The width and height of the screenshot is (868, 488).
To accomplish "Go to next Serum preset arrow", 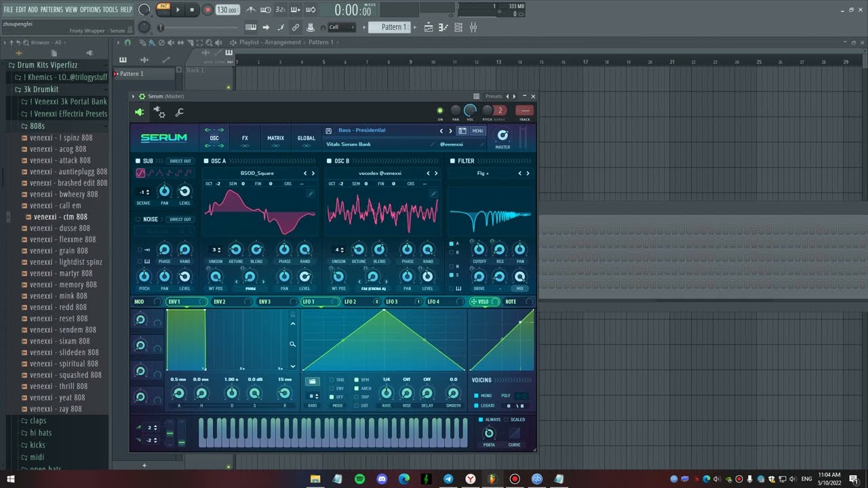I will [450, 131].
